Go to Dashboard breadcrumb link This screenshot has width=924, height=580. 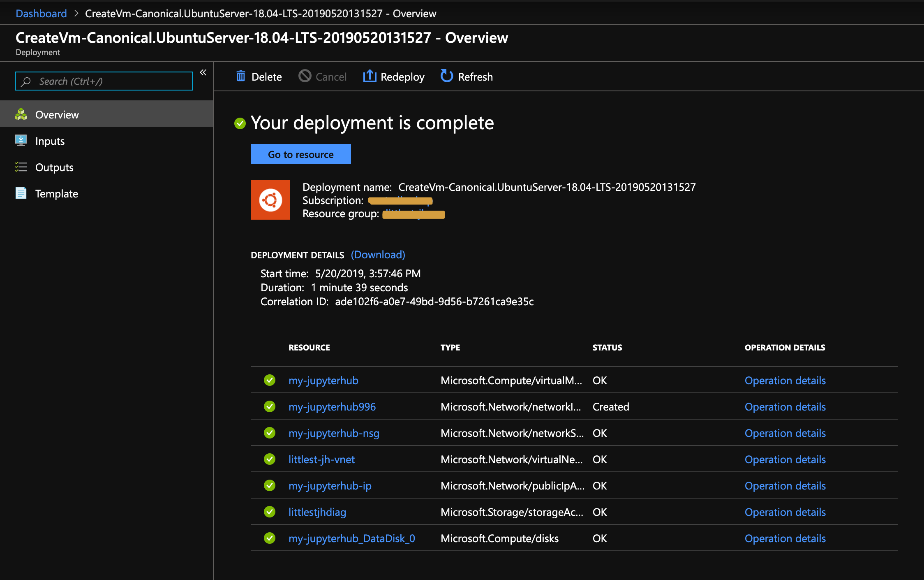[41, 14]
